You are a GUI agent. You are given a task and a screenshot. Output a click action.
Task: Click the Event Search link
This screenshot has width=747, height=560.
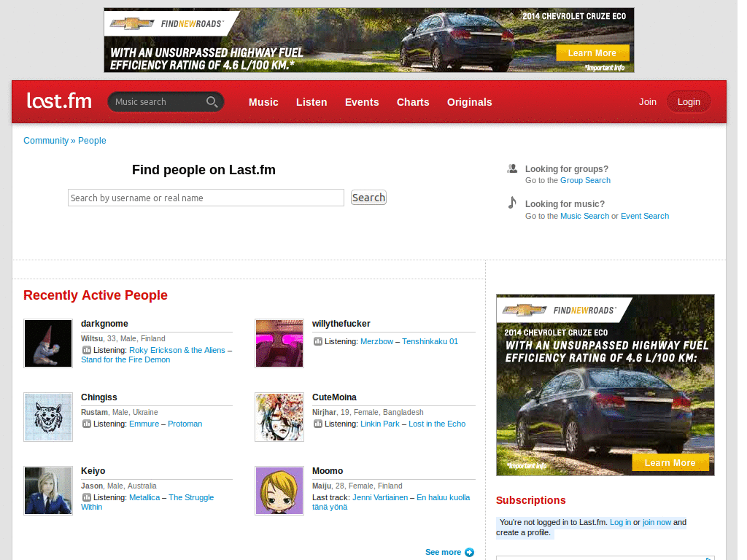click(645, 216)
